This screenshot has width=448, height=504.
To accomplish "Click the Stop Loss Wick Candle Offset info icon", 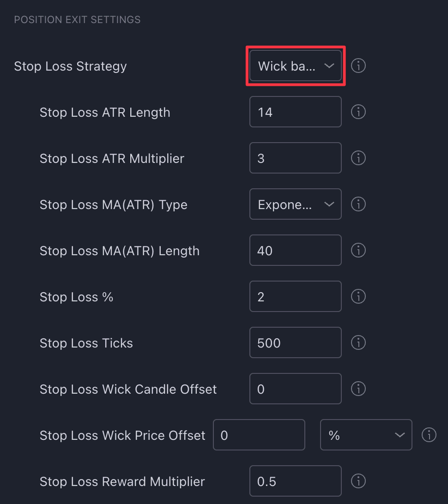I will tap(358, 389).
